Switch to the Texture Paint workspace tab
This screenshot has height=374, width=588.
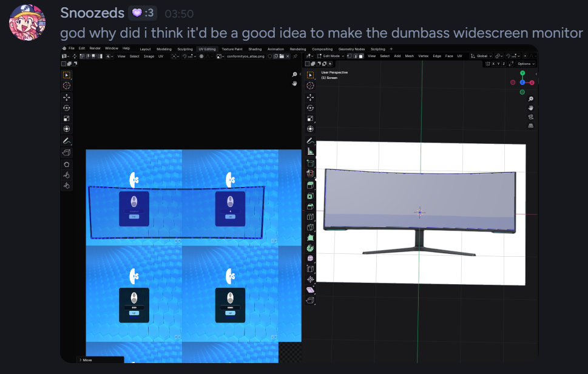point(232,49)
